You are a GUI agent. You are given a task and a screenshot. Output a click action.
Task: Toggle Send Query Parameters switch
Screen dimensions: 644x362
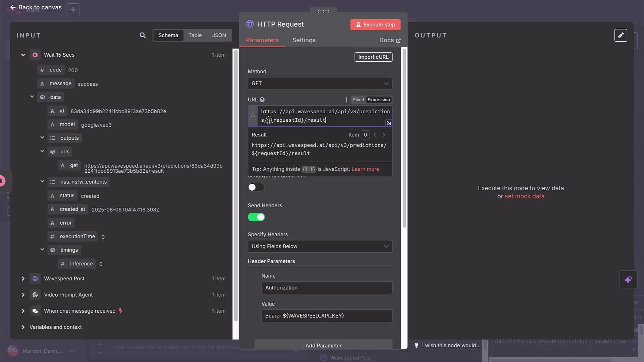pyautogui.click(x=256, y=187)
